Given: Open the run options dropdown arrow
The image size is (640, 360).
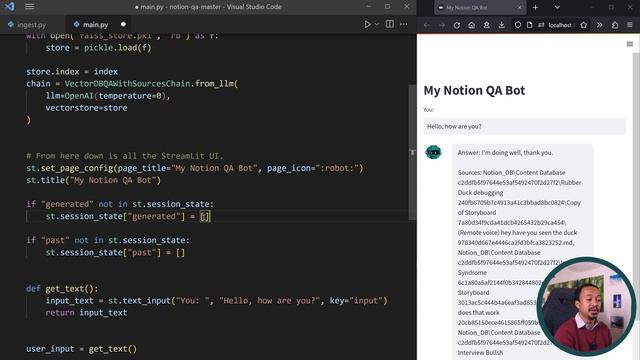Looking at the screenshot, I should click(377, 24).
